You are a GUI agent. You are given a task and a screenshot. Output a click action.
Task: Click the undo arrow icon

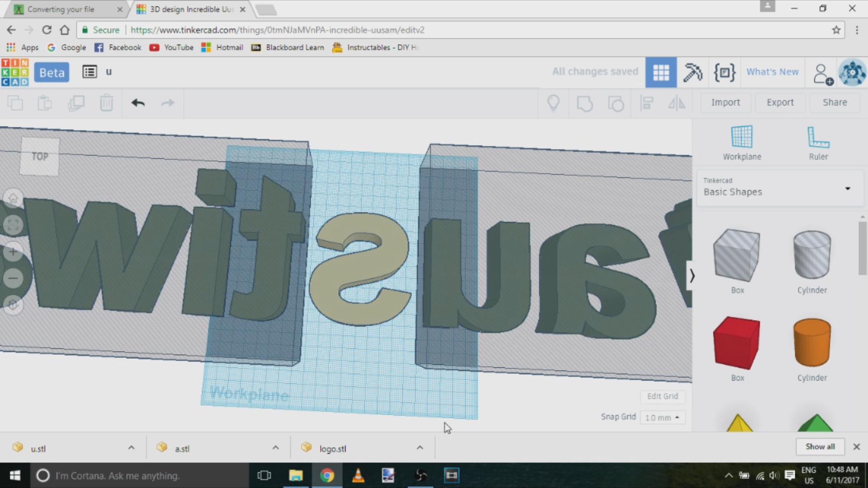(138, 103)
